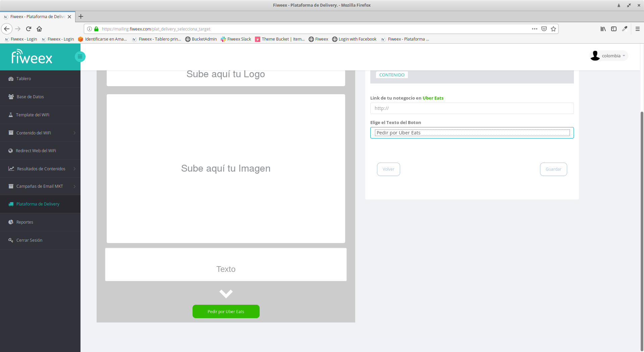Click the Uber Eats link input field
The height and width of the screenshot is (352, 644).
[472, 108]
